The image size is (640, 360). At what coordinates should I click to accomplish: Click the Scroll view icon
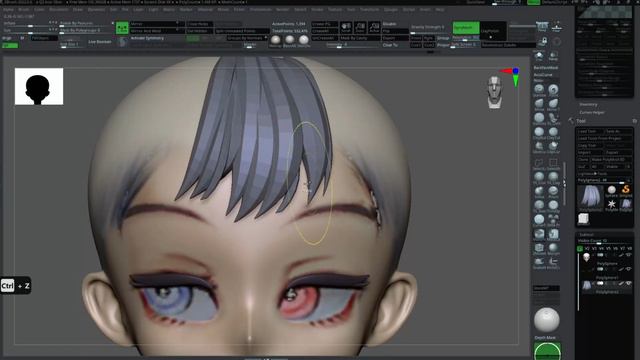pyautogui.click(x=346, y=28)
